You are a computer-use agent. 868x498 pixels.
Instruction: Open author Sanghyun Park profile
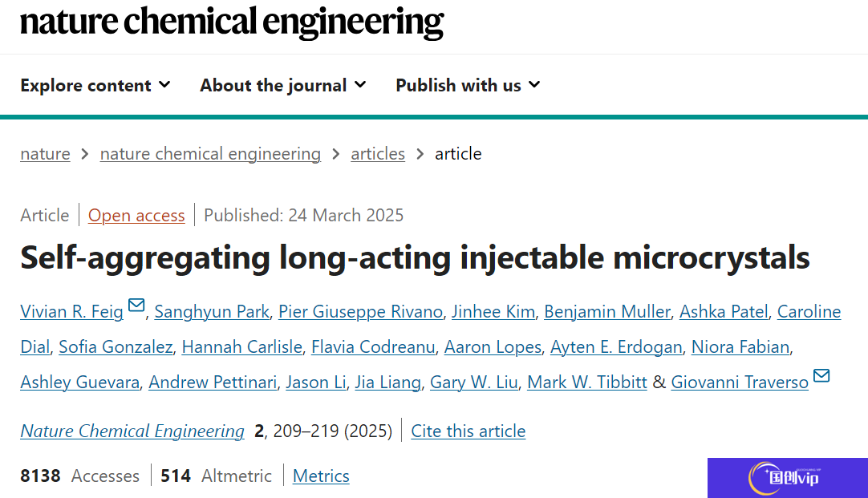click(212, 311)
